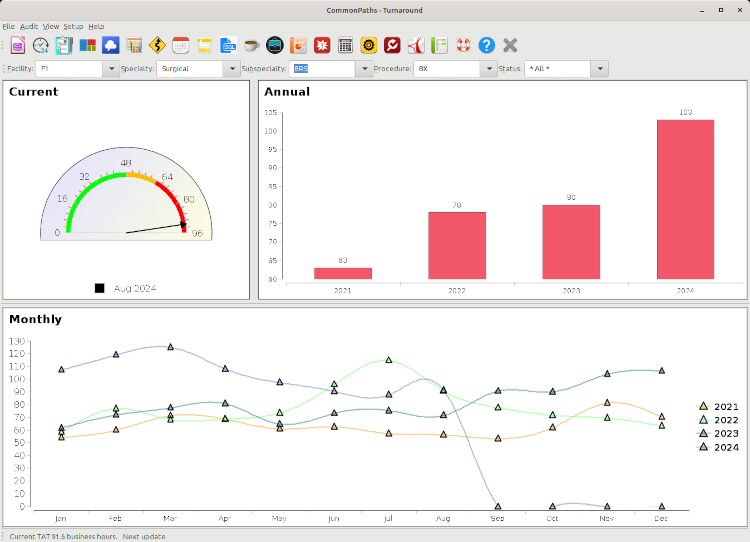Viewport: 750px width, 542px height.
Task: Open the File menu
Action: [8, 26]
